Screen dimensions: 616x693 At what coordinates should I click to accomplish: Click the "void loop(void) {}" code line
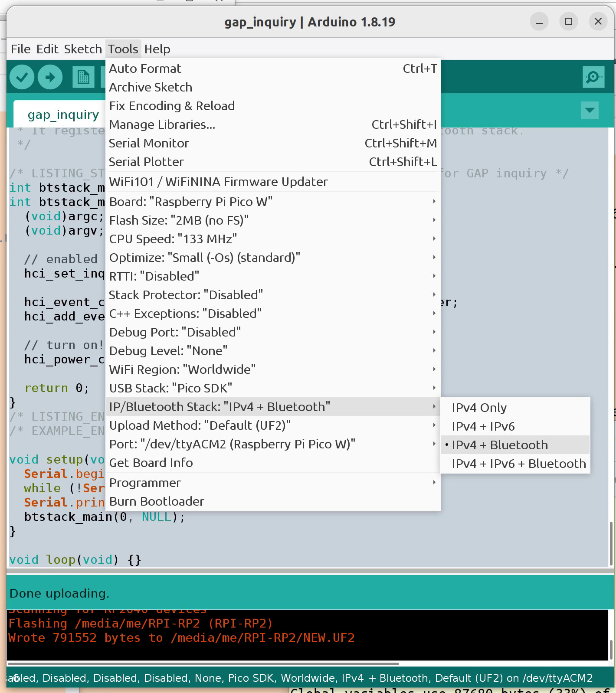click(x=75, y=560)
